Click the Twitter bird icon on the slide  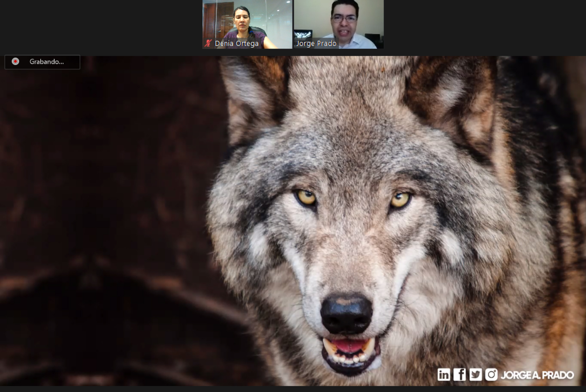coord(476,374)
